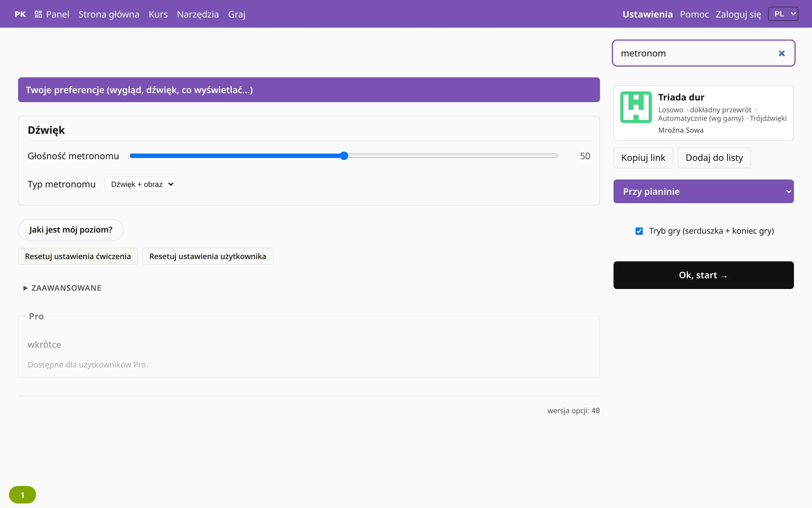Click Jaki jest mój poziom? button
The height and width of the screenshot is (508, 812).
coord(70,230)
